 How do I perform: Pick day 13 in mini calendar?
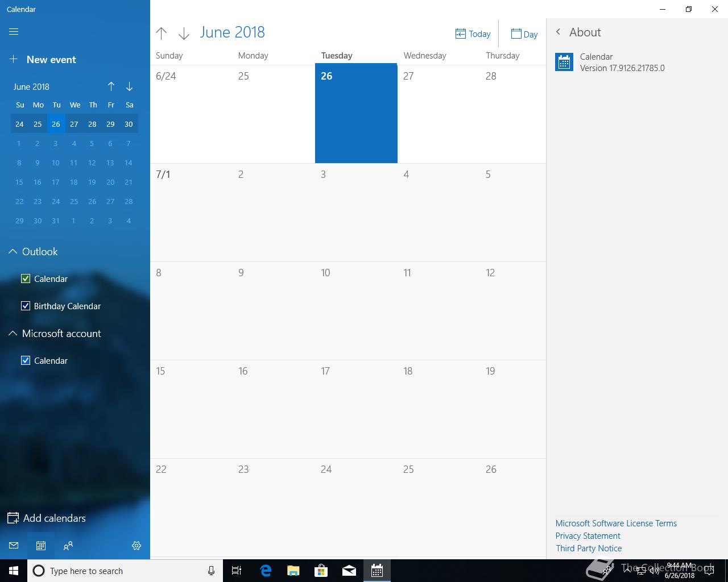coord(110,163)
